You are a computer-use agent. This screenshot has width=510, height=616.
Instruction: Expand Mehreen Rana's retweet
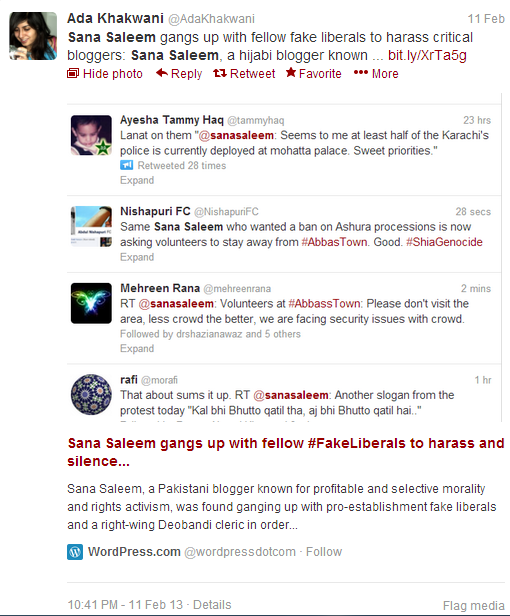137,348
